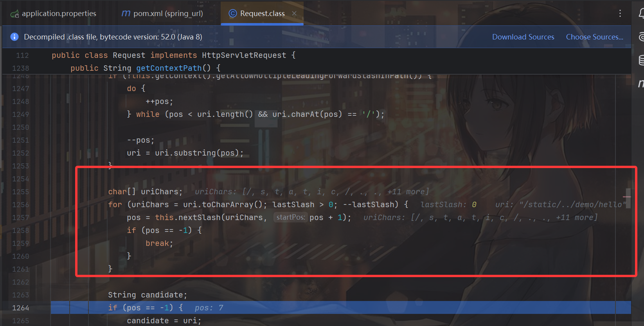Click the inline debug value 'pos: 7'

209,308
